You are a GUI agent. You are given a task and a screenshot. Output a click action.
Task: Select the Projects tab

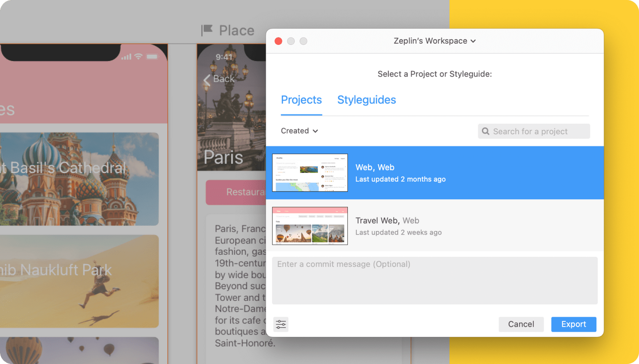(x=301, y=100)
